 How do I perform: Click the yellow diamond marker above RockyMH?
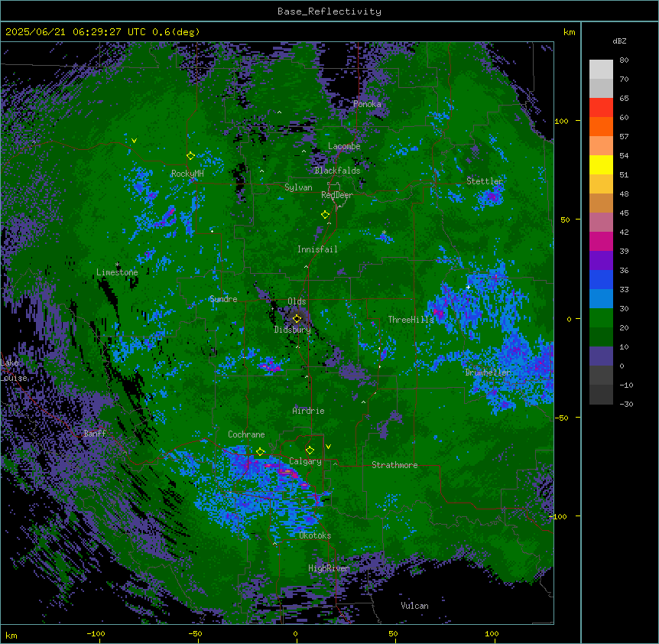click(191, 156)
